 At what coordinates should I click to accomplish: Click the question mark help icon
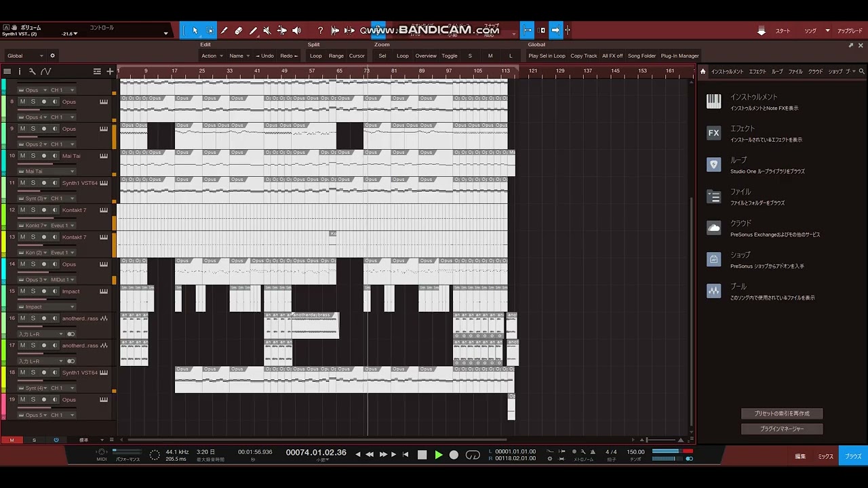click(320, 30)
